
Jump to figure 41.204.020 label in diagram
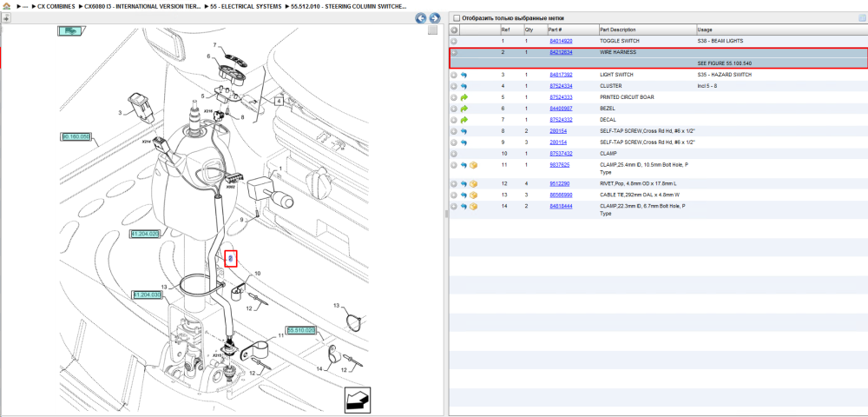145,235
